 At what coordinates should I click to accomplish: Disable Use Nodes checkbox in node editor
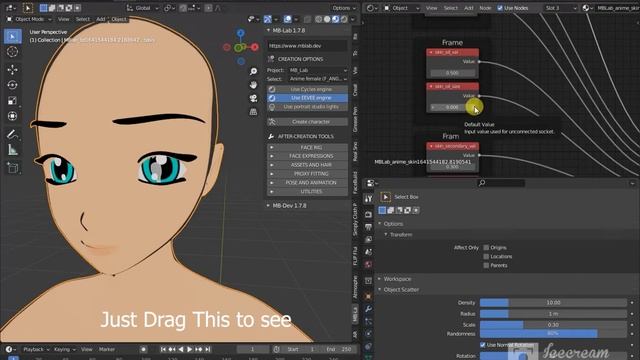click(500, 8)
